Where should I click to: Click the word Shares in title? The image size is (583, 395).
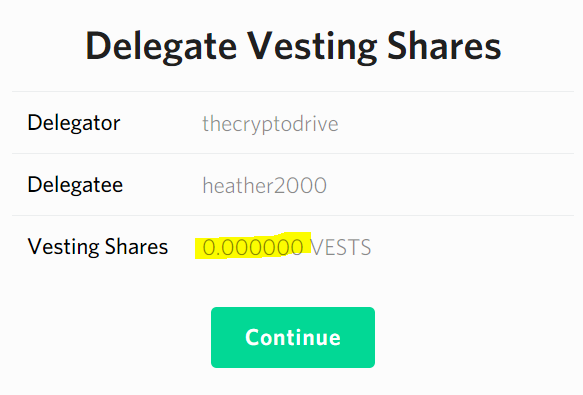pos(444,45)
